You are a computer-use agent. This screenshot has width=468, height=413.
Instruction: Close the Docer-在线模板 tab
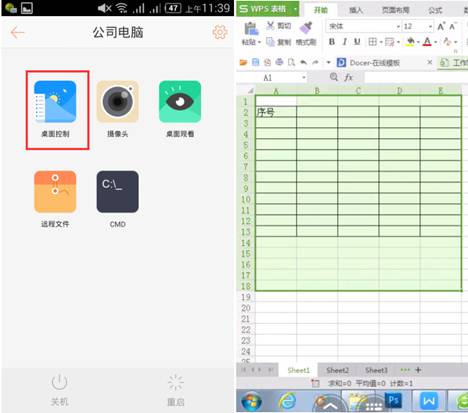(430, 62)
